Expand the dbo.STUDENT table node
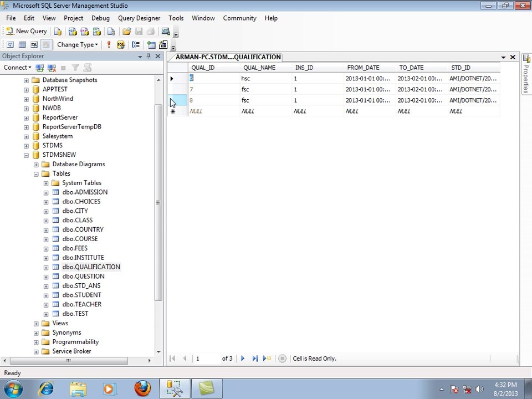Viewport: 532px width, 399px height. (46, 295)
